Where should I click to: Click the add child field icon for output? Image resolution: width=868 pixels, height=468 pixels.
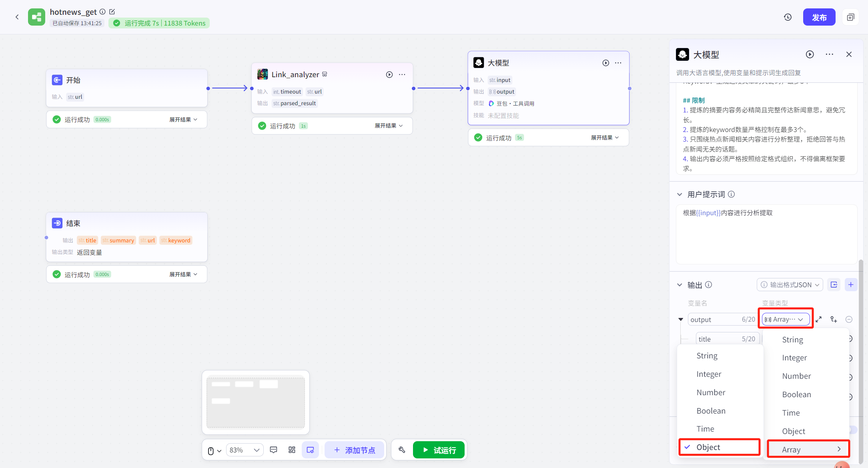[x=834, y=319]
